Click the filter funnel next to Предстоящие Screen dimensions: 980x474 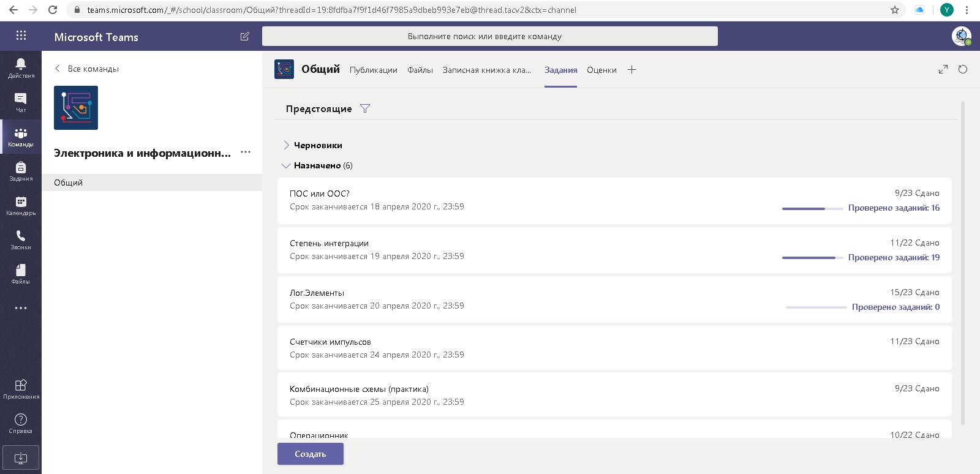coord(365,108)
